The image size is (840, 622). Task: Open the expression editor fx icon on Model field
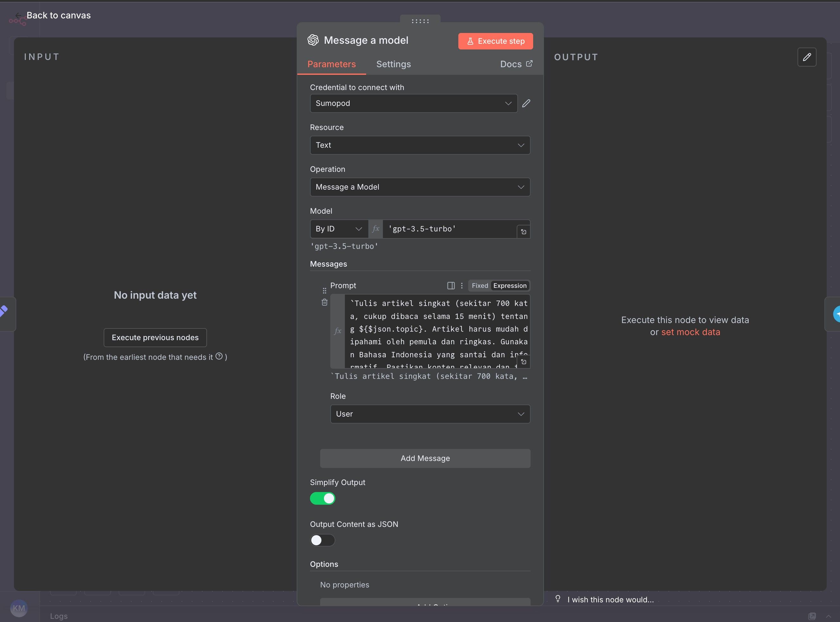pyautogui.click(x=375, y=229)
